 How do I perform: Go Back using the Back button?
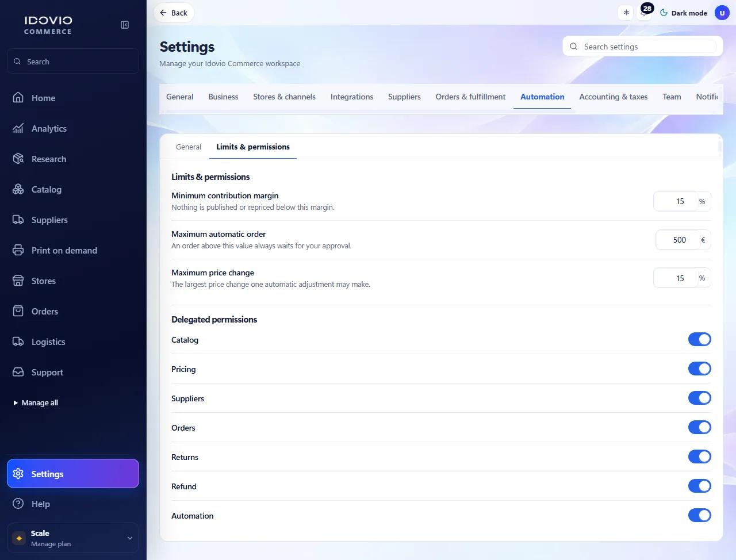(174, 13)
